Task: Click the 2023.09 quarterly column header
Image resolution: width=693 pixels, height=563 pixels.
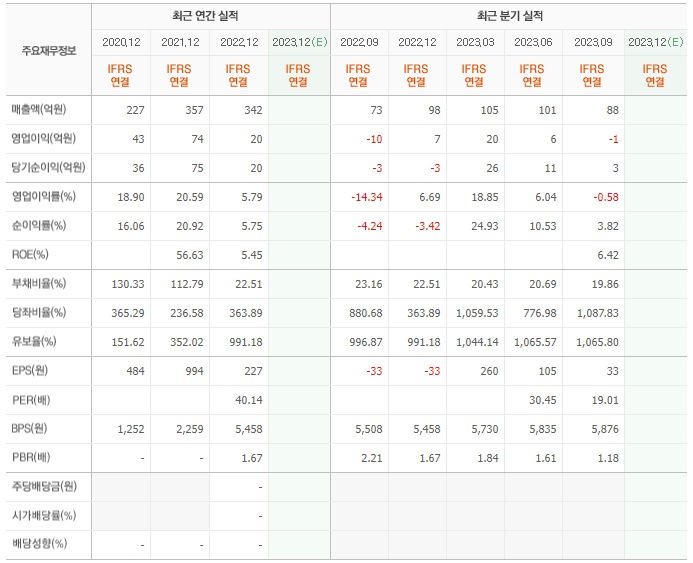Action: tap(593, 42)
